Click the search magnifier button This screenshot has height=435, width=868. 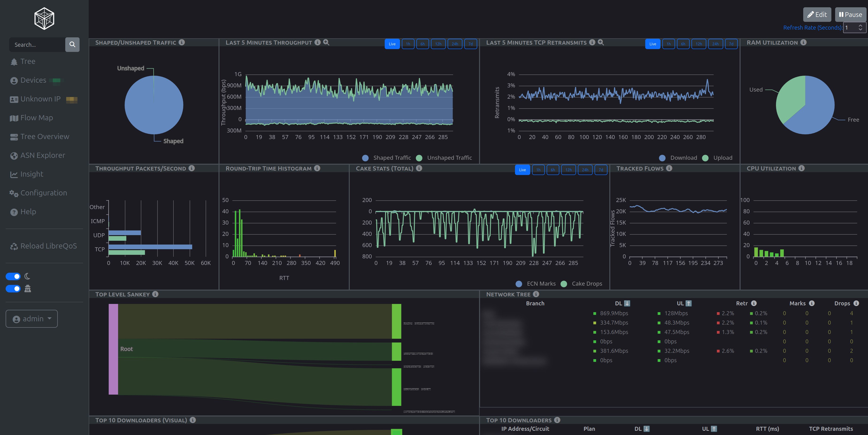coord(72,45)
